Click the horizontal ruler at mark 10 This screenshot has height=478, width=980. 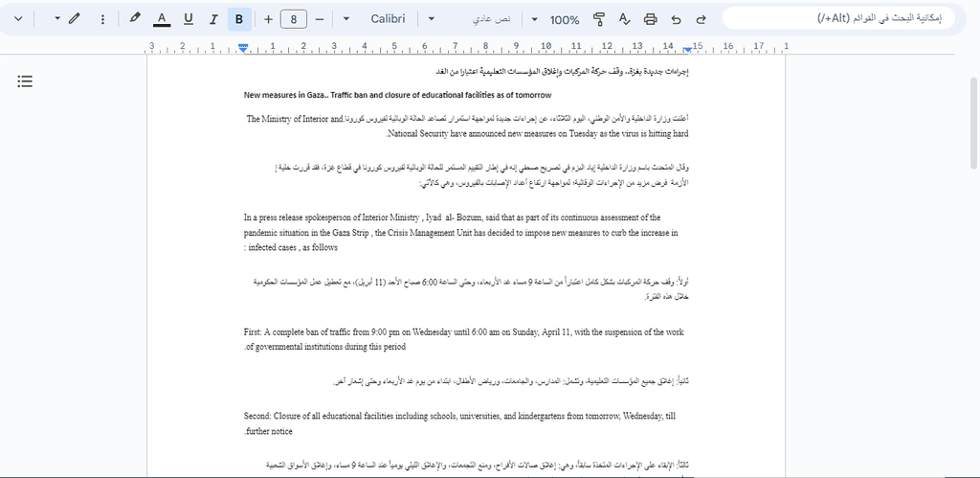point(546,46)
